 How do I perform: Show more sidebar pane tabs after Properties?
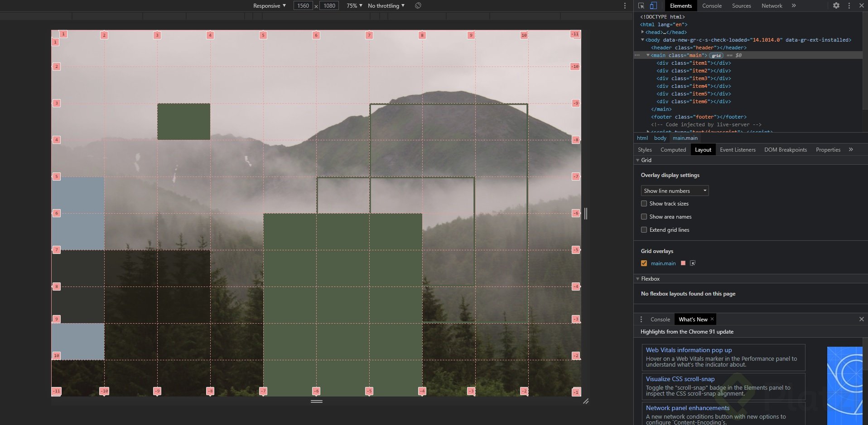click(x=851, y=149)
